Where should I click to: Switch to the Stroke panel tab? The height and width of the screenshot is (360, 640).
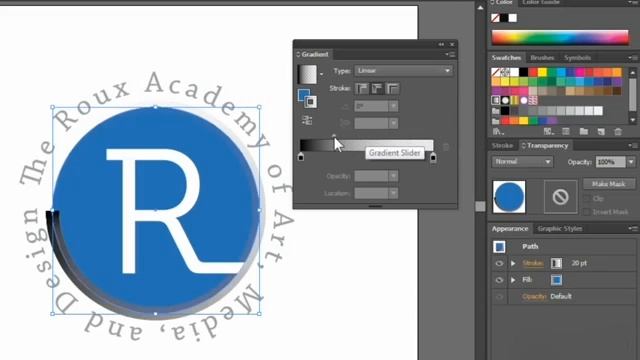click(x=502, y=145)
